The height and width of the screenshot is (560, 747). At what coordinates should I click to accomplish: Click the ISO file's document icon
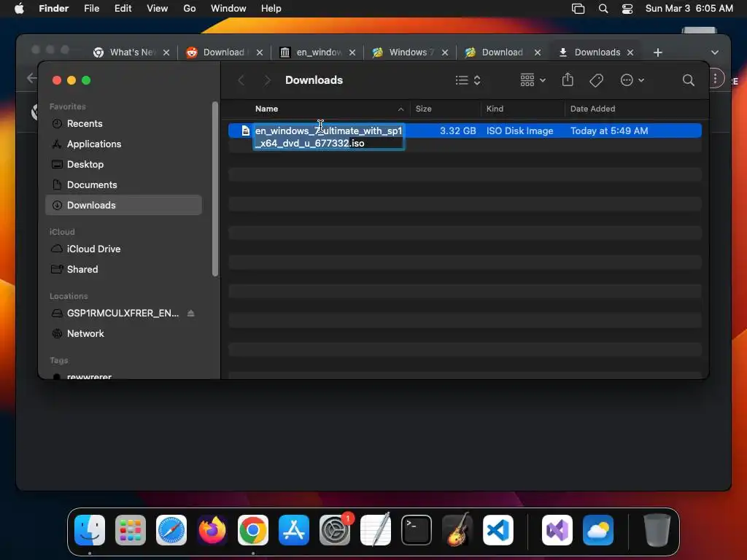tap(245, 131)
